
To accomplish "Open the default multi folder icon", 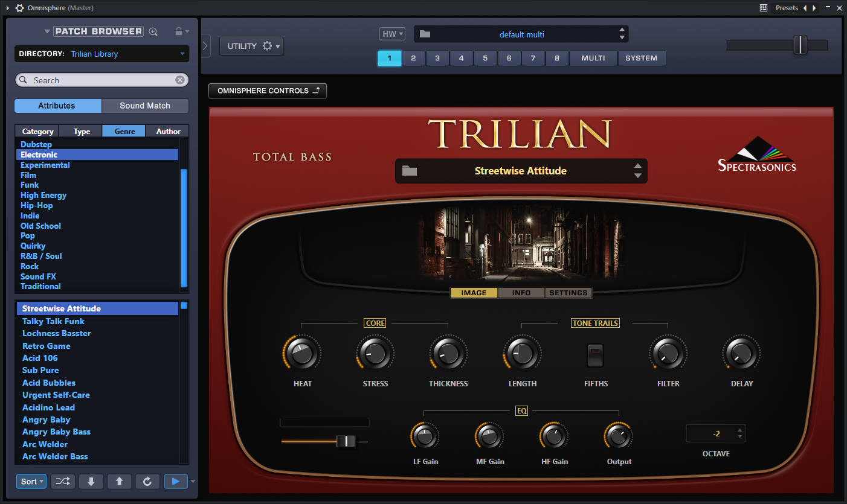I will pos(425,34).
